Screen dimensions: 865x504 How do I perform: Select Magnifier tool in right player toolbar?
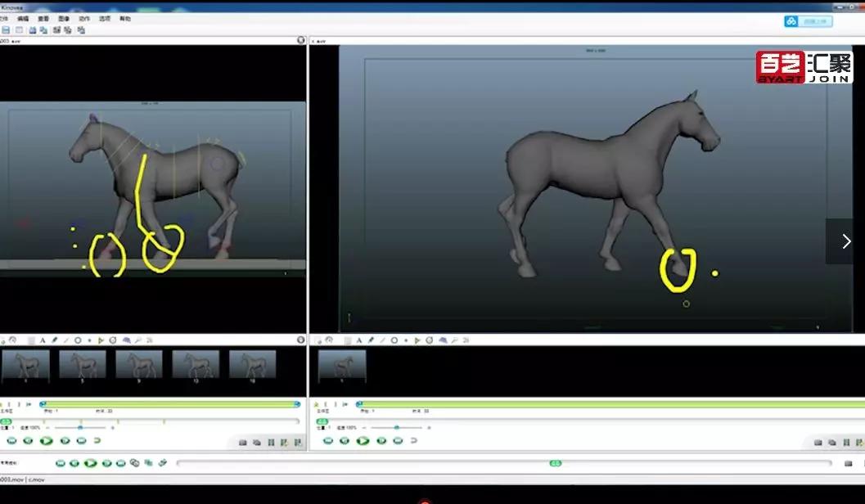(x=454, y=340)
